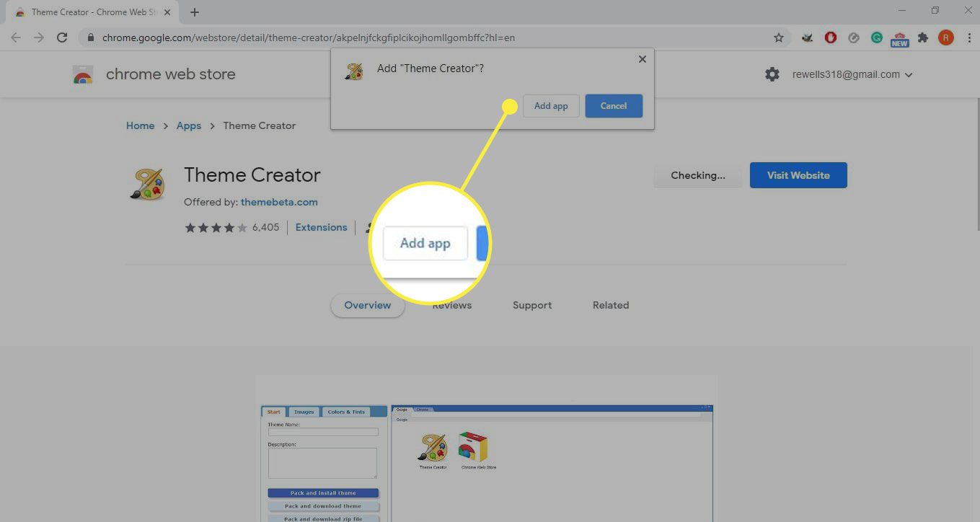The image size is (980, 522).
Task: Open web store settings gear
Action: pos(772,74)
